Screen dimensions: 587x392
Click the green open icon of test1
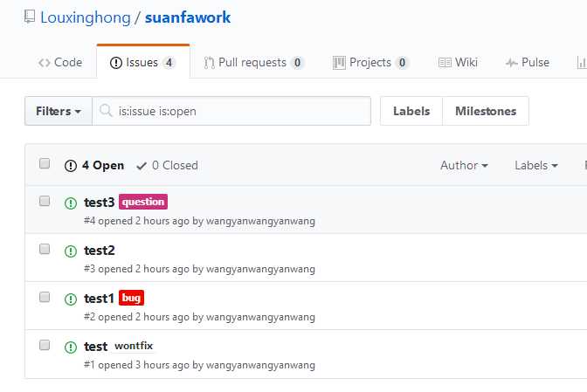tap(71, 299)
